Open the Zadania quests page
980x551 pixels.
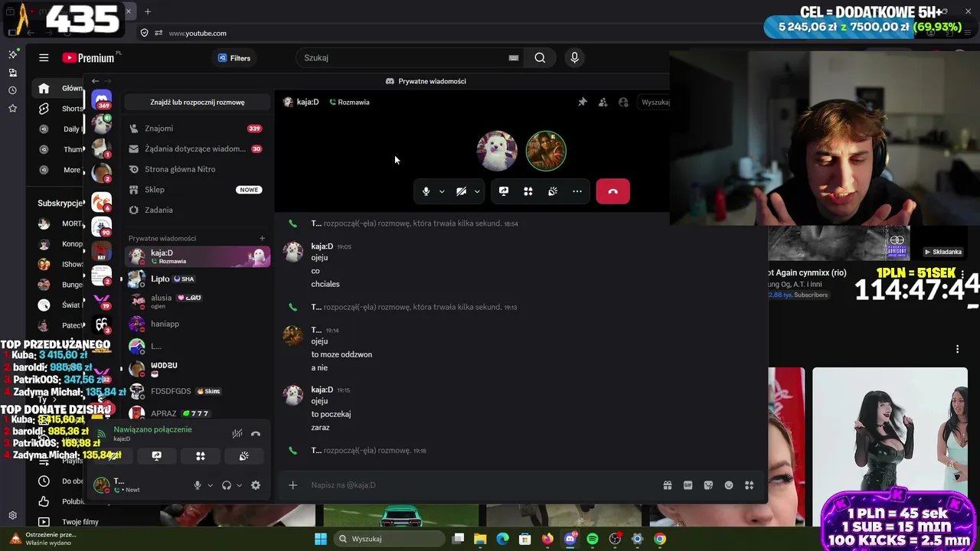196,210
